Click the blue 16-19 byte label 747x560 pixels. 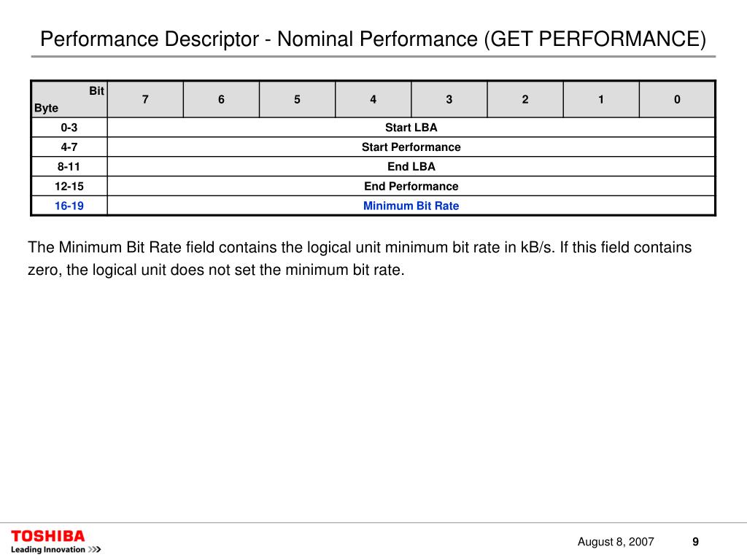pos(69,206)
